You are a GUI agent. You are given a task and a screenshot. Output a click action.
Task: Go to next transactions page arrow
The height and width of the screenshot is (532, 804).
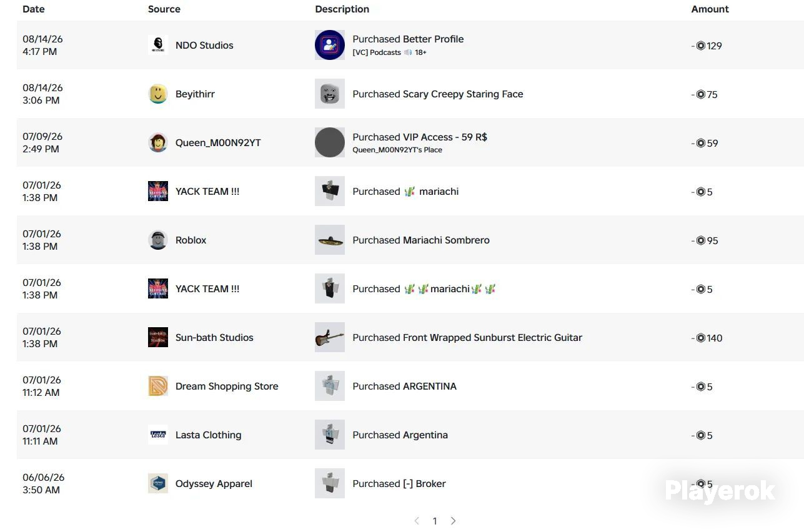click(454, 521)
